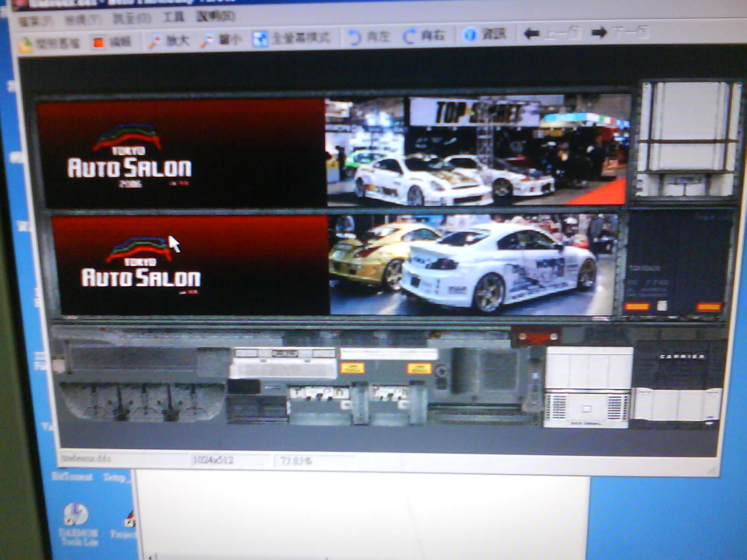
Task: Click the 73.83% zoom level in status bar
Action: point(296,461)
